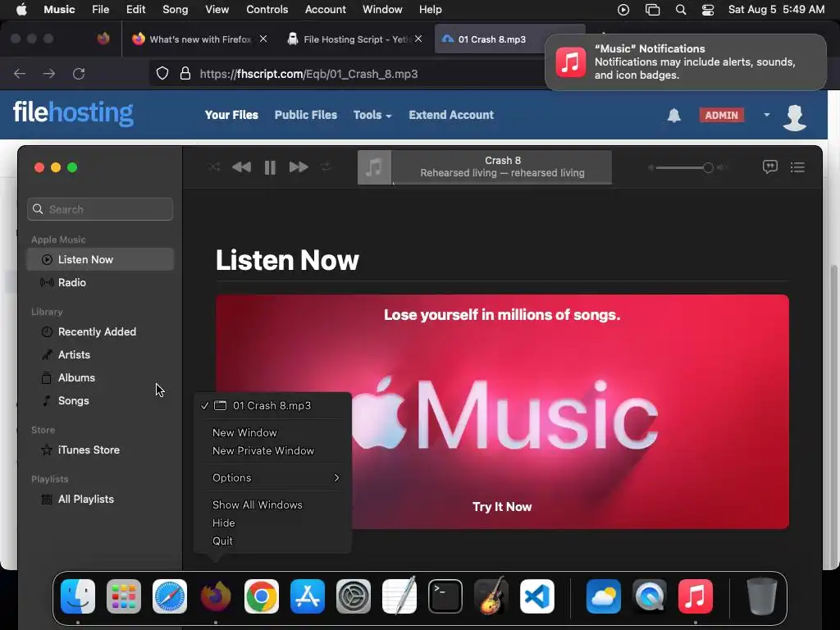Click the Music Notifications banner
Screen dimensions: 840x630
pos(686,62)
